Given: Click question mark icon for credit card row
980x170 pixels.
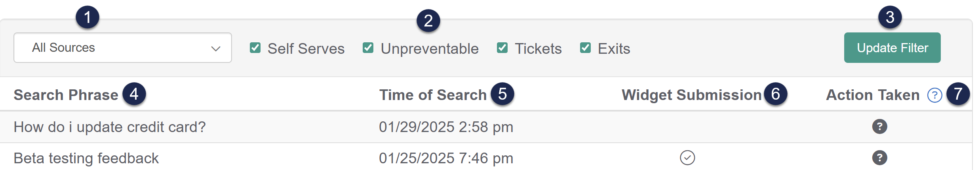Looking at the screenshot, I should pos(879,127).
